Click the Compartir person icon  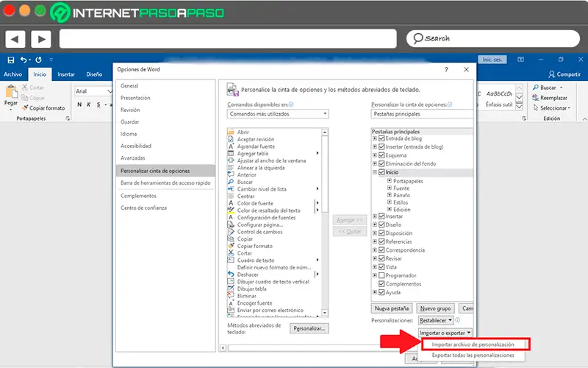click(x=552, y=74)
